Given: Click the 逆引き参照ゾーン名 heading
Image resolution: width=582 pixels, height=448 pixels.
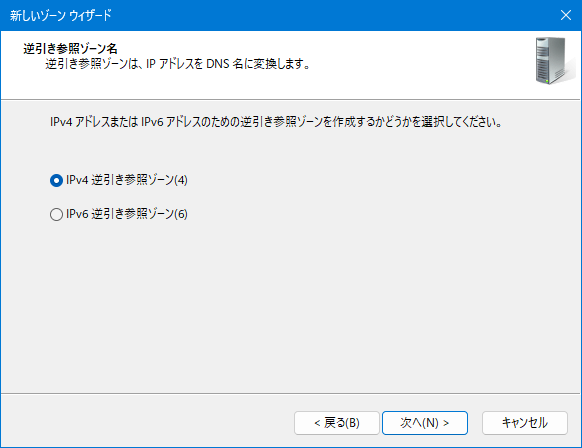Looking at the screenshot, I should [x=70, y=49].
